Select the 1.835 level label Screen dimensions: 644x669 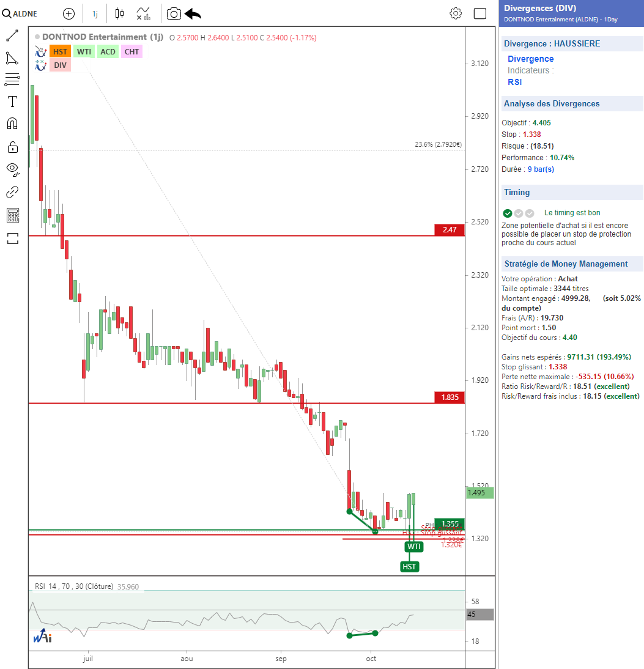click(450, 397)
